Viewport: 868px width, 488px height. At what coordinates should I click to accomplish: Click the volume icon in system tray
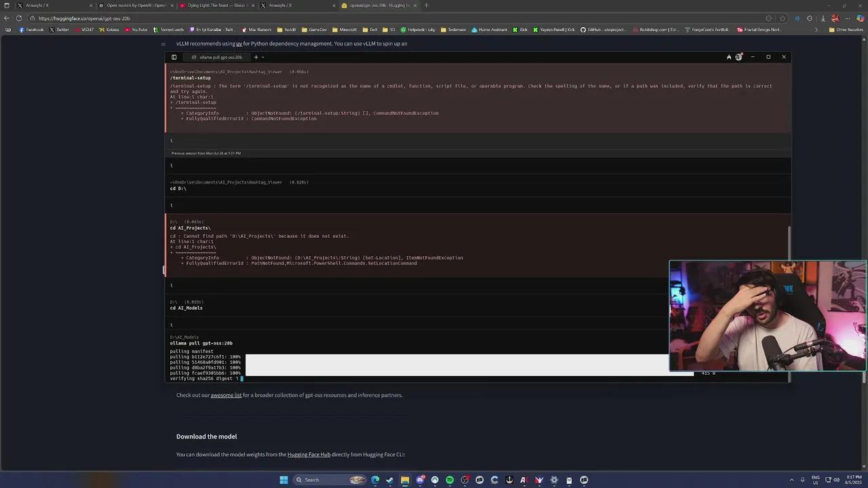(837, 480)
